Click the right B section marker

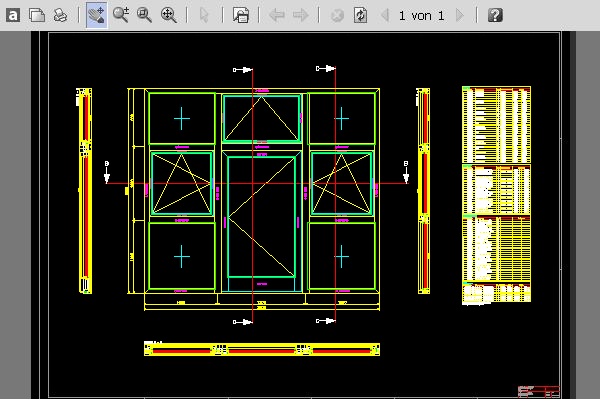406,173
